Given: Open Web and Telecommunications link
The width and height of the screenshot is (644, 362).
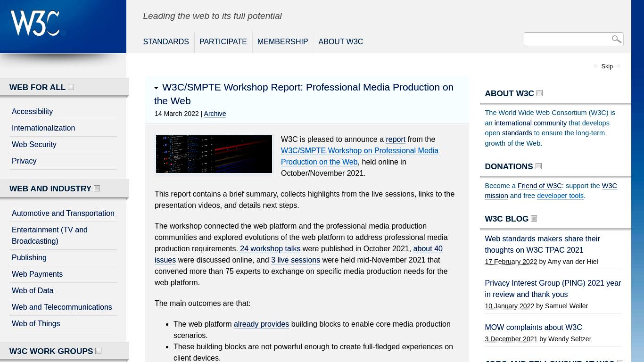Looking at the screenshot, I should (x=62, y=307).
